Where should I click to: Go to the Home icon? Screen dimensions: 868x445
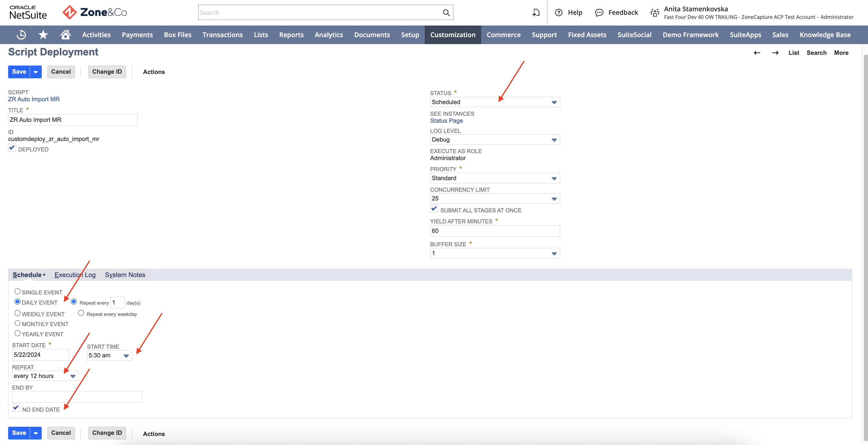[x=65, y=35]
